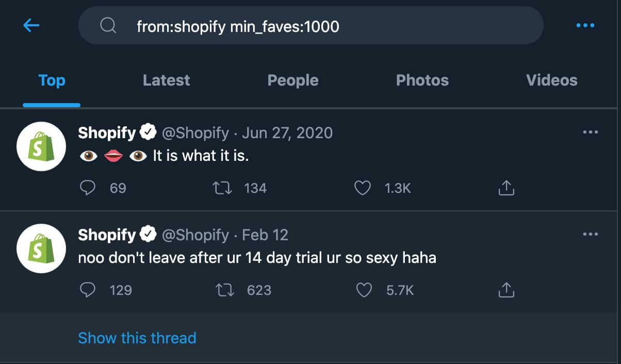Open Shopify avatar on the first tweet
621x364 pixels.
point(41,146)
